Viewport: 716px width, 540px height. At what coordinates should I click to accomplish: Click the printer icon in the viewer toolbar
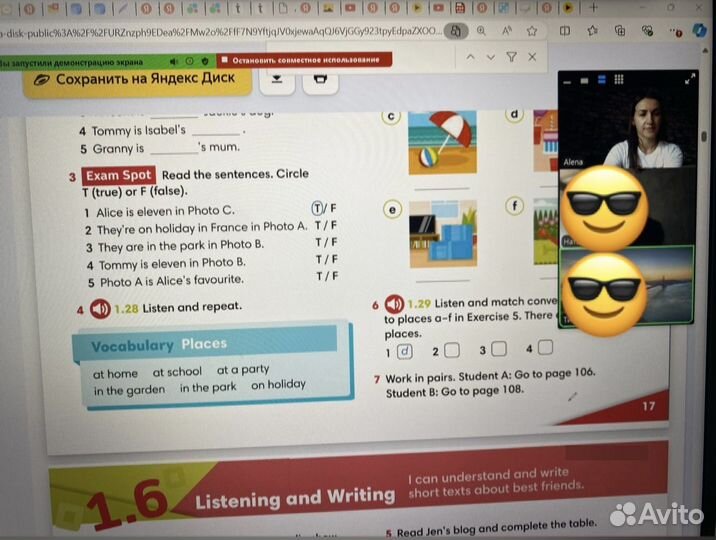(320, 78)
